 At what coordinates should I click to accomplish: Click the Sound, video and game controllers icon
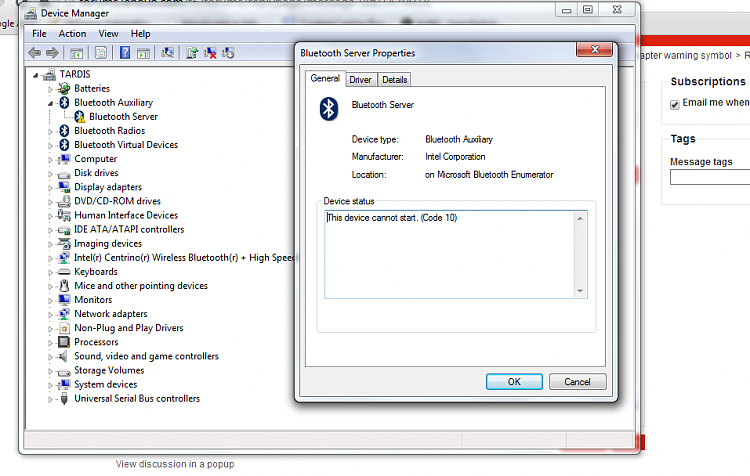(63, 356)
